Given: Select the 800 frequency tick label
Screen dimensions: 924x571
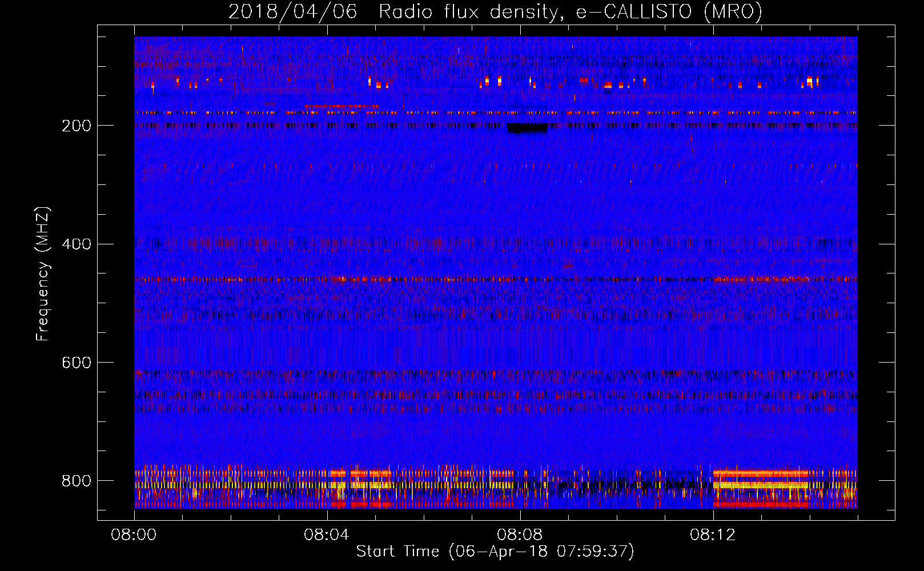Looking at the screenshot, I should click(77, 481).
